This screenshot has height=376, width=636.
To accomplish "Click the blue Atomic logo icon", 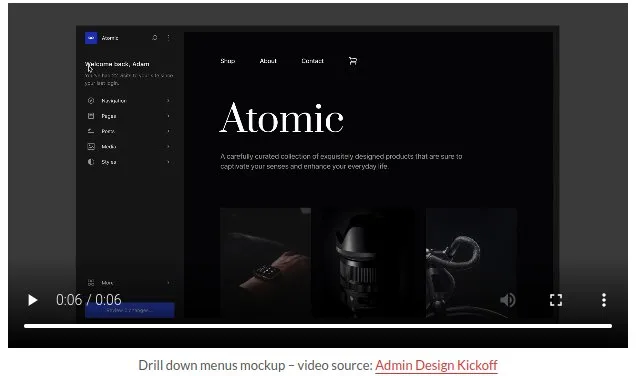I will pyautogui.click(x=91, y=38).
